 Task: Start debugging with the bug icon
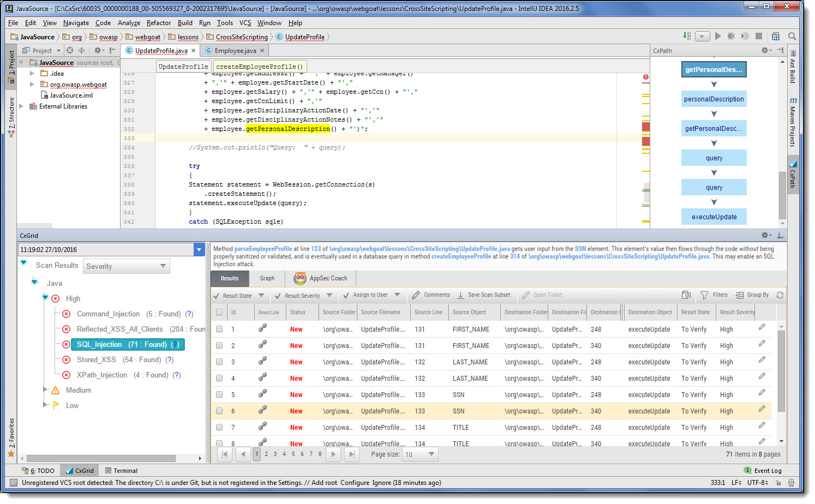[x=732, y=36]
